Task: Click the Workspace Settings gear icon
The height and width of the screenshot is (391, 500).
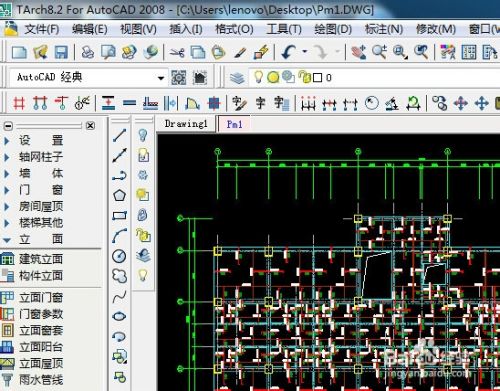Action: tap(179, 78)
